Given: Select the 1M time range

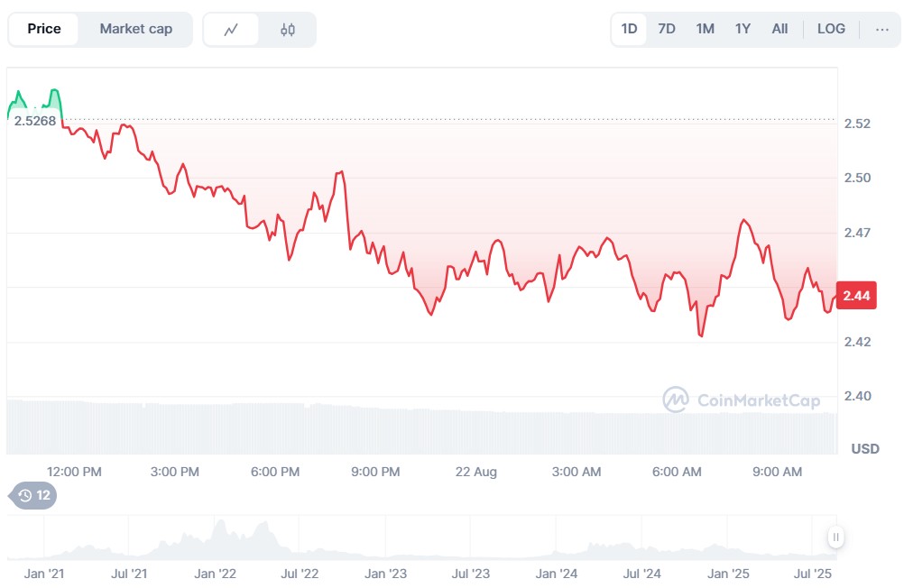Looking at the screenshot, I should coord(705,29).
